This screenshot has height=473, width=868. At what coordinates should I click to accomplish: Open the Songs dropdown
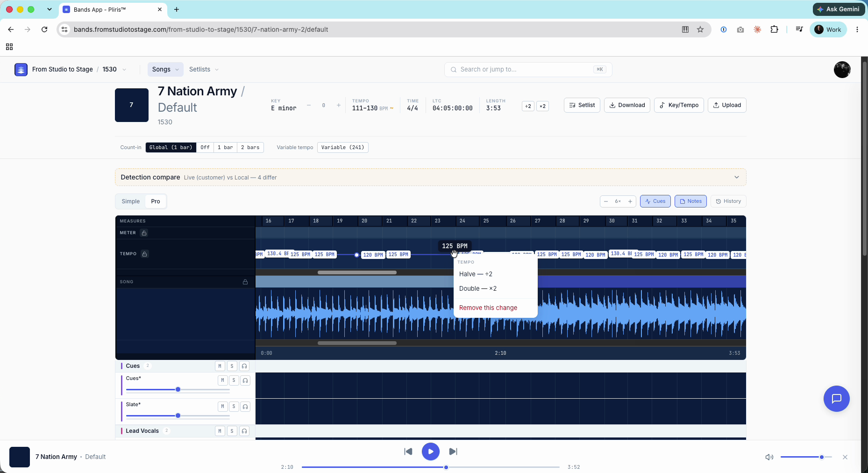(165, 70)
